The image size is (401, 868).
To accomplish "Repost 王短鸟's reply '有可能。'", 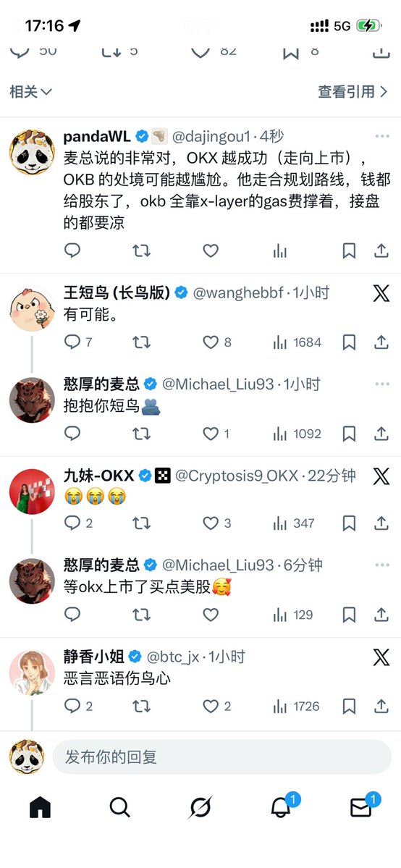I will [141, 342].
